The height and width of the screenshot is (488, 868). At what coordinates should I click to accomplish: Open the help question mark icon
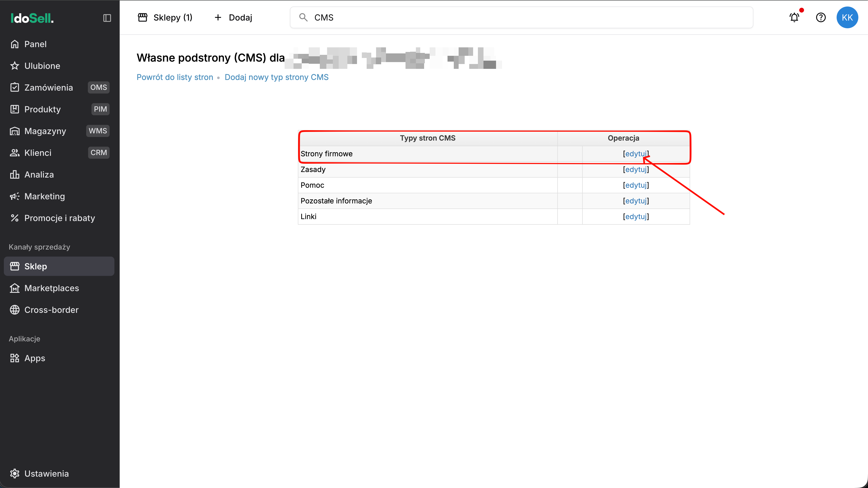pos(821,17)
